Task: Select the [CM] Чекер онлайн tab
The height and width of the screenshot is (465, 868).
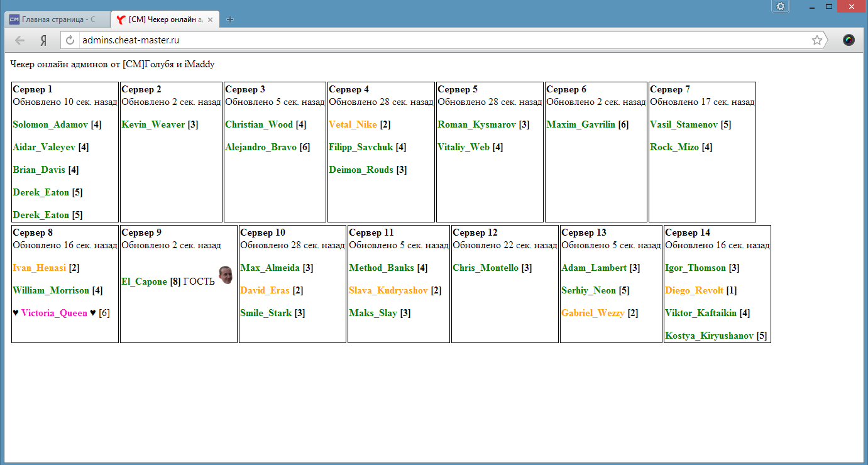Action: (163, 19)
